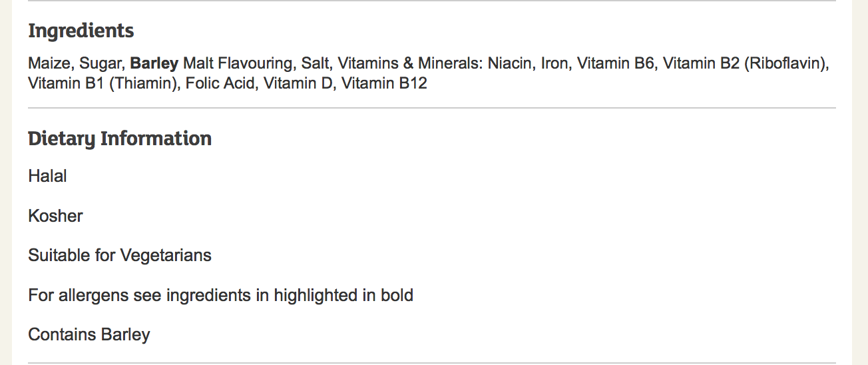Image resolution: width=868 pixels, height=365 pixels.
Task: Select the bold Barley allergen word
Action: [x=154, y=64]
